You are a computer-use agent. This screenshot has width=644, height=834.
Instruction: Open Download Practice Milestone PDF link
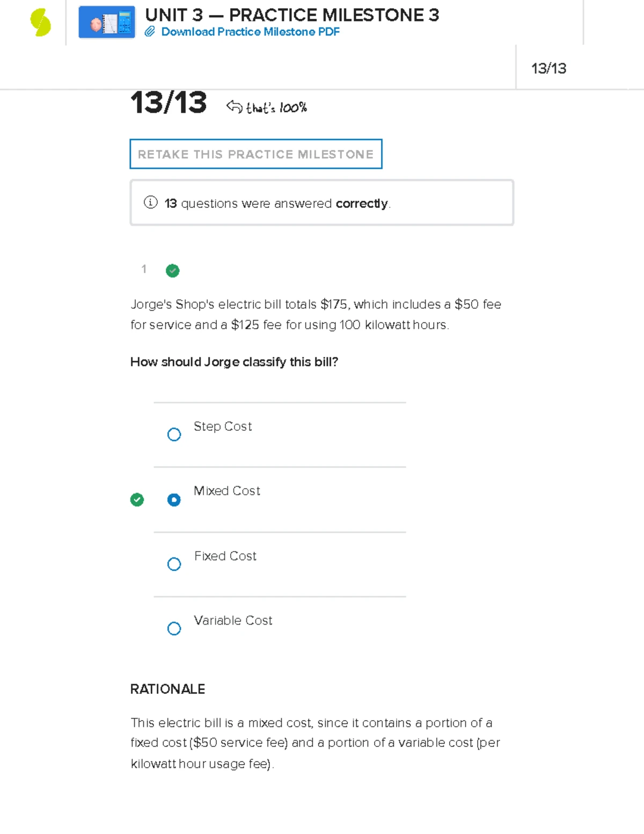[x=250, y=32]
